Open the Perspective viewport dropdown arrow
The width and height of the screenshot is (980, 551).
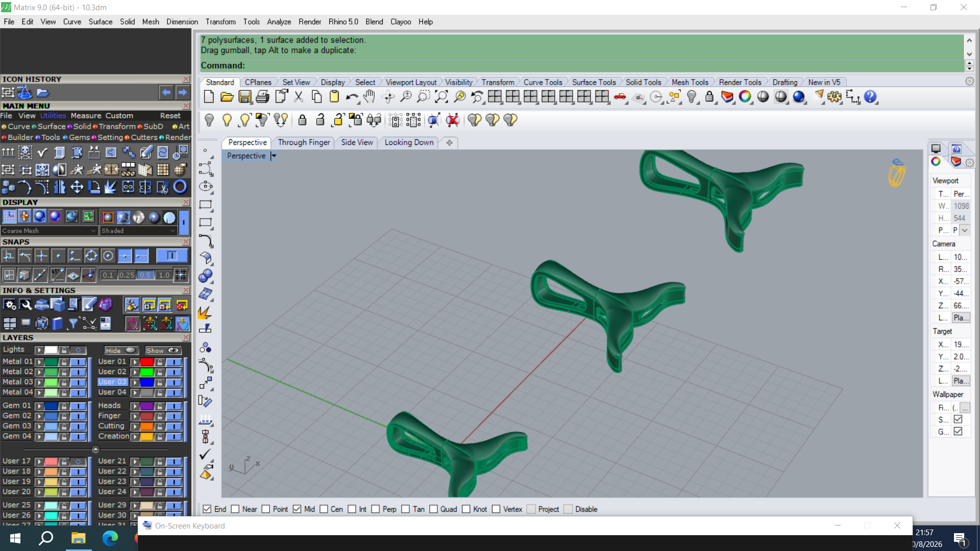point(274,156)
